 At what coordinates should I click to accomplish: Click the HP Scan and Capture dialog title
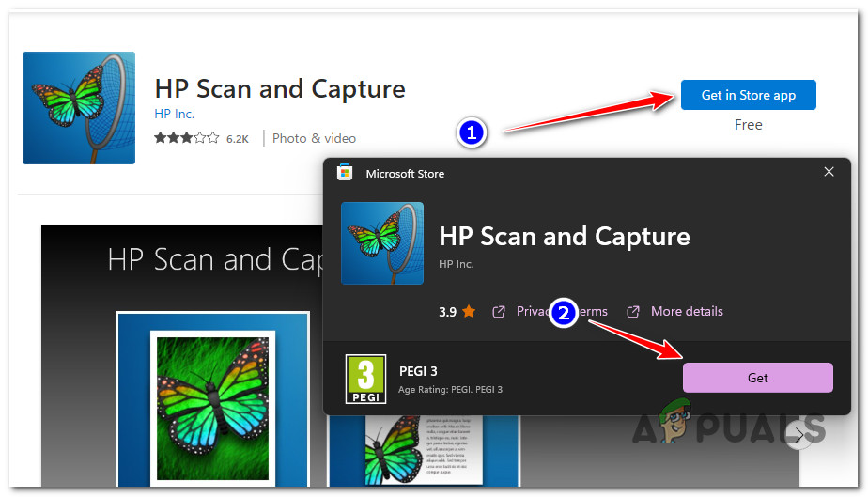click(564, 237)
